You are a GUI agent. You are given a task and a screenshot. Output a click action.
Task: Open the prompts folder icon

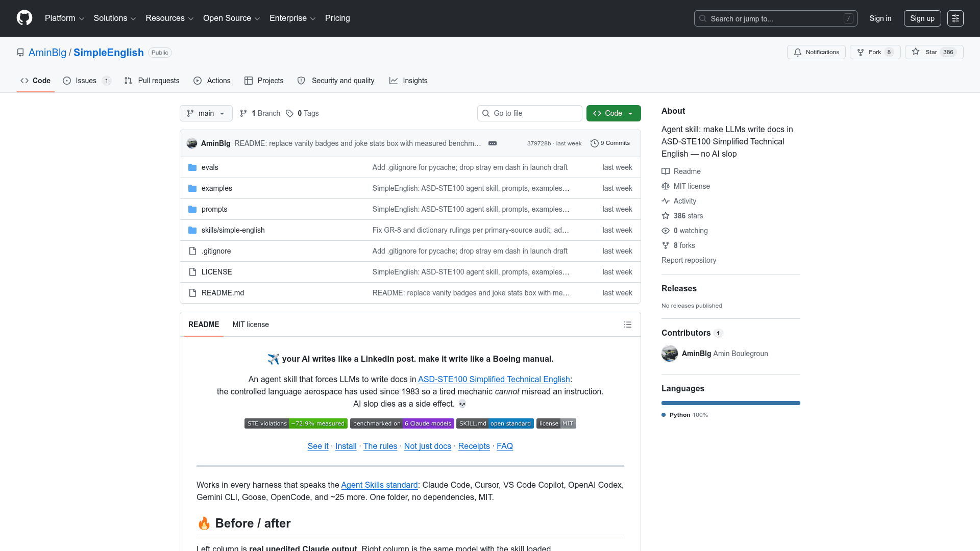click(x=192, y=209)
